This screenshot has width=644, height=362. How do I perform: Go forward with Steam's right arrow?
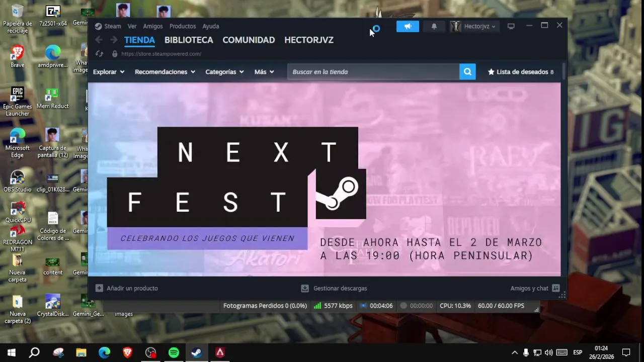click(114, 40)
